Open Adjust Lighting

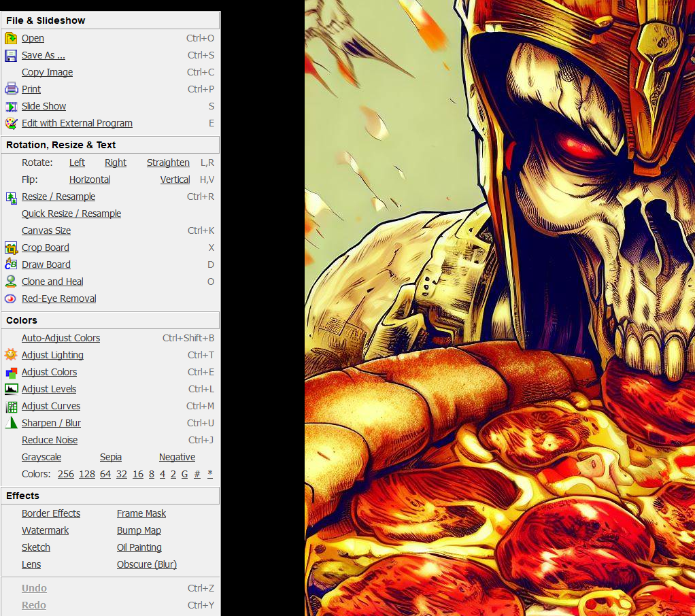(x=52, y=355)
